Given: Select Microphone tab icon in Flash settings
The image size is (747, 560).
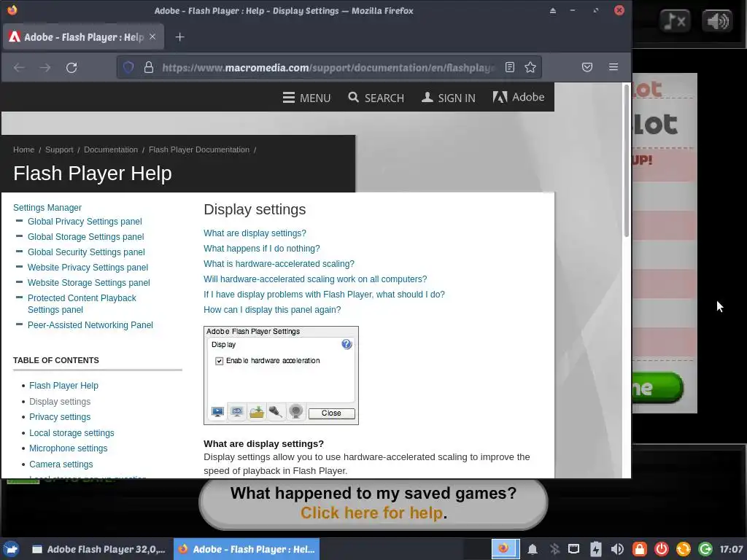Looking at the screenshot, I should point(276,412).
